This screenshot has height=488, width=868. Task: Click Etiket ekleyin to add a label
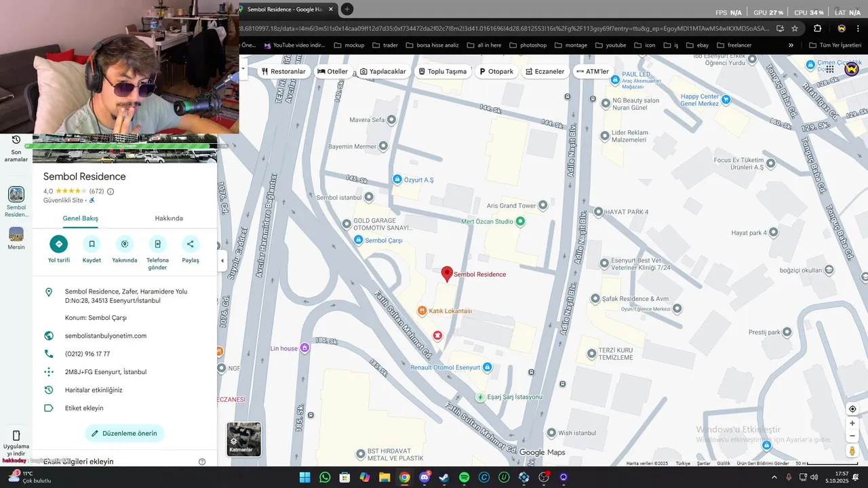click(84, 408)
